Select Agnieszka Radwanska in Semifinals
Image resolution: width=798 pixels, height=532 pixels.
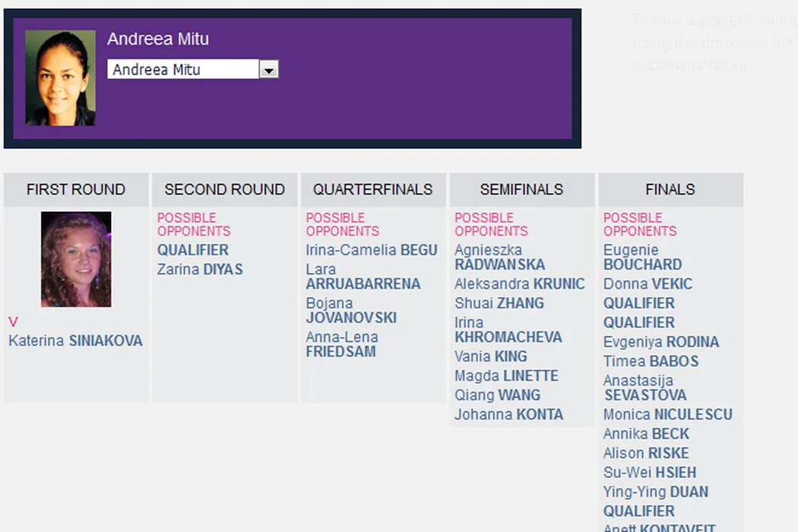coord(499,258)
